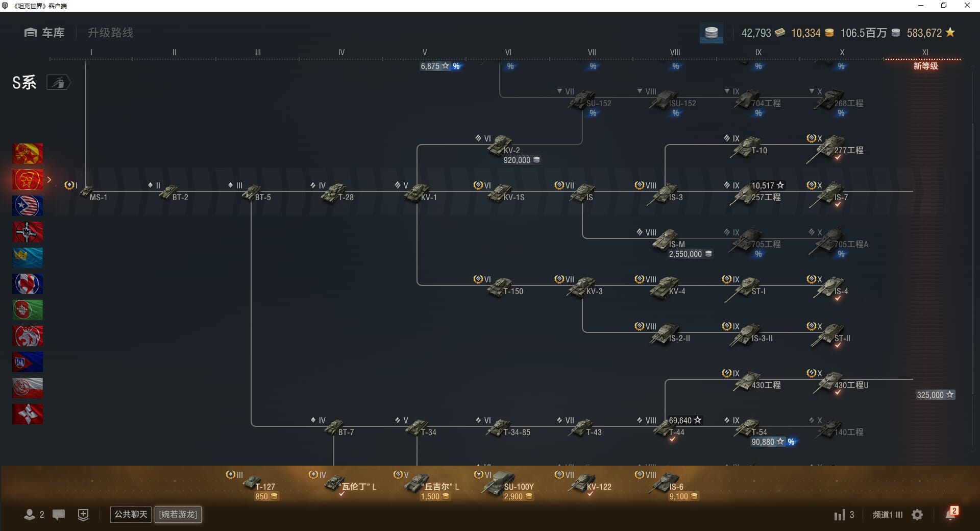Viewport: 980px width, 531px height.
Task: Open the [婉若游龙] chat channel button
Action: [178, 514]
